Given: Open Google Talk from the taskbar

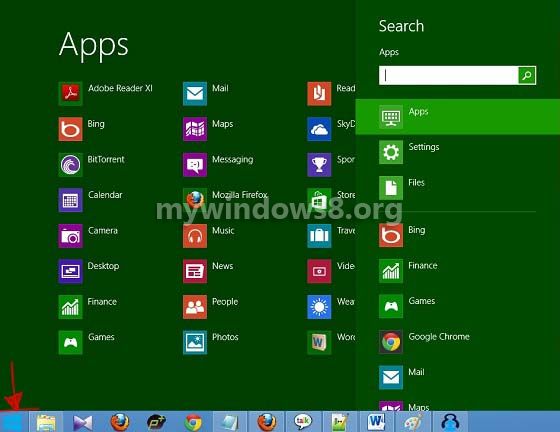Looking at the screenshot, I should [x=303, y=422].
